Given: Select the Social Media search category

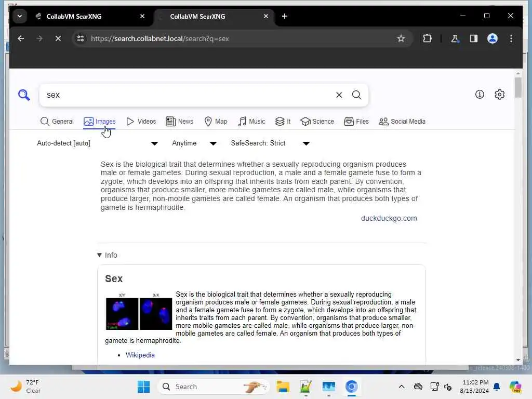Looking at the screenshot, I should tap(402, 122).
